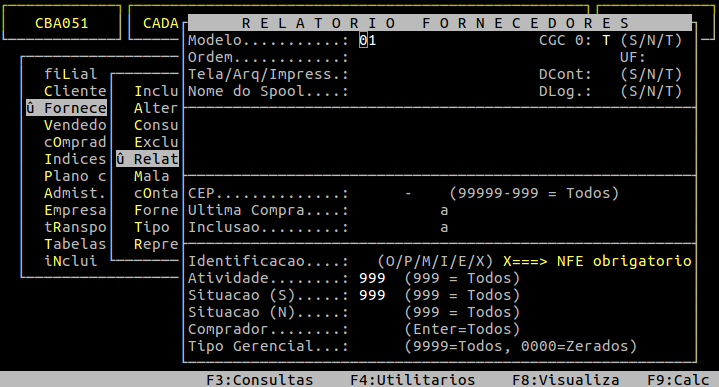Click the '(99999-999 = Todos)' hint
The height and width of the screenshot is (387, 719).
[x=534, y=193]
